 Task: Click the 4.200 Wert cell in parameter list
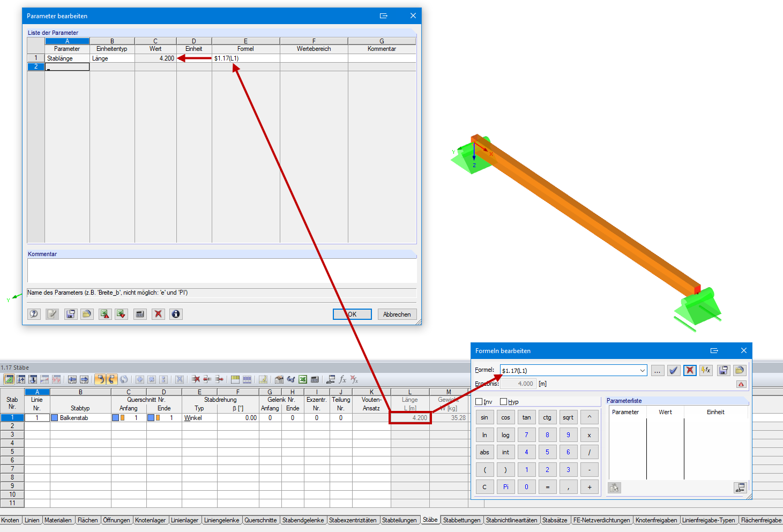pos(155,58)
